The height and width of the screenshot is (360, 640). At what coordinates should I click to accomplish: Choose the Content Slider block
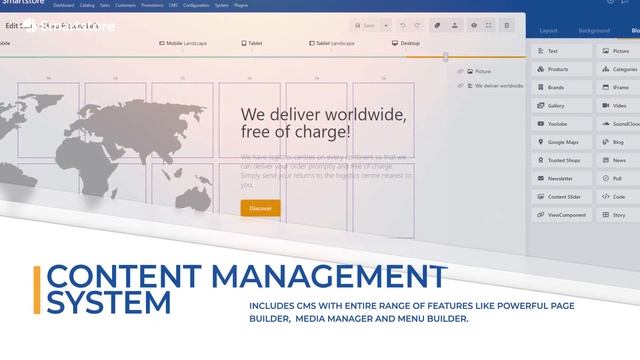(562, 197)
